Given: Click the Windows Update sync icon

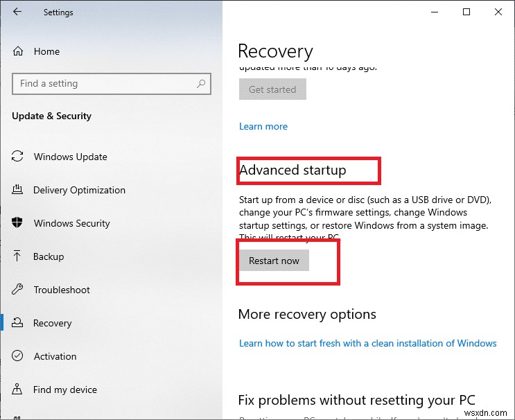Looking at the screenshot, I should [x=18, y=157].
